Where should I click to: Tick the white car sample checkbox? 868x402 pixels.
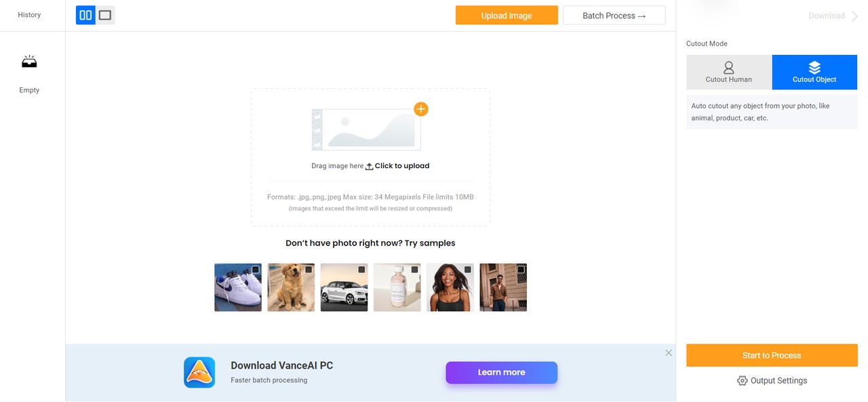[361, 269]
